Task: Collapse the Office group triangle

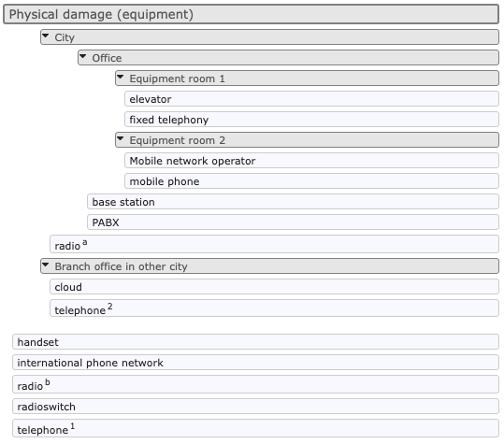Action: click(83, 56)
